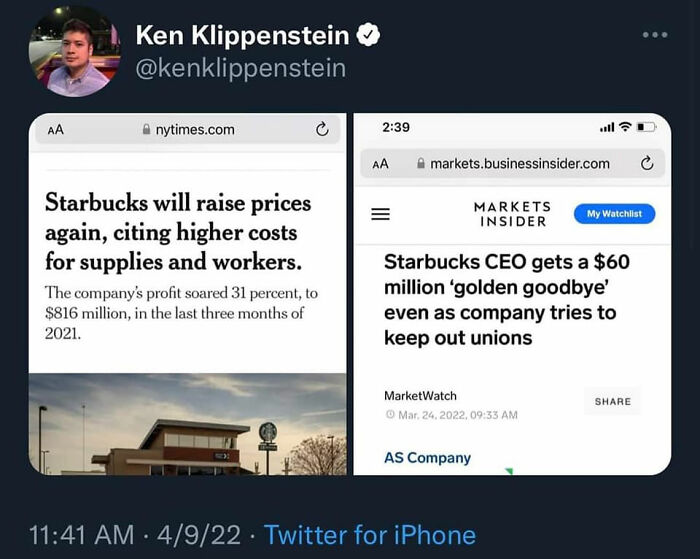Open the Markets Insider hamburger menu
This screenshot has height=559, width=700.
[380, 214]
